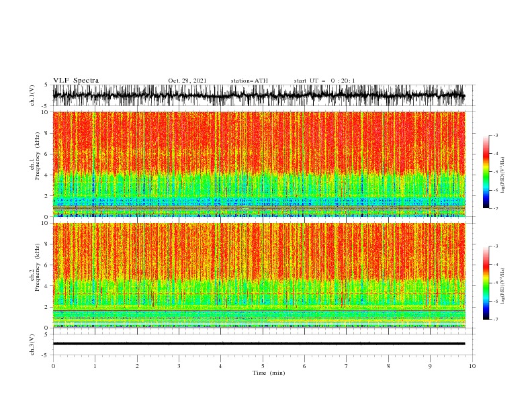Click the "0" tick on the time axis
The image size is (532, 411).
(x=53, y=366)
